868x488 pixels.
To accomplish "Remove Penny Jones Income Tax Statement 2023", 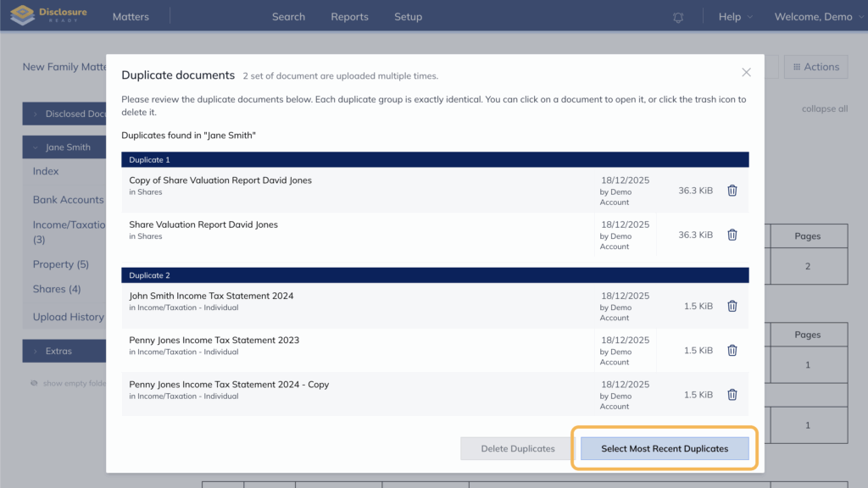I will [732, 350].
